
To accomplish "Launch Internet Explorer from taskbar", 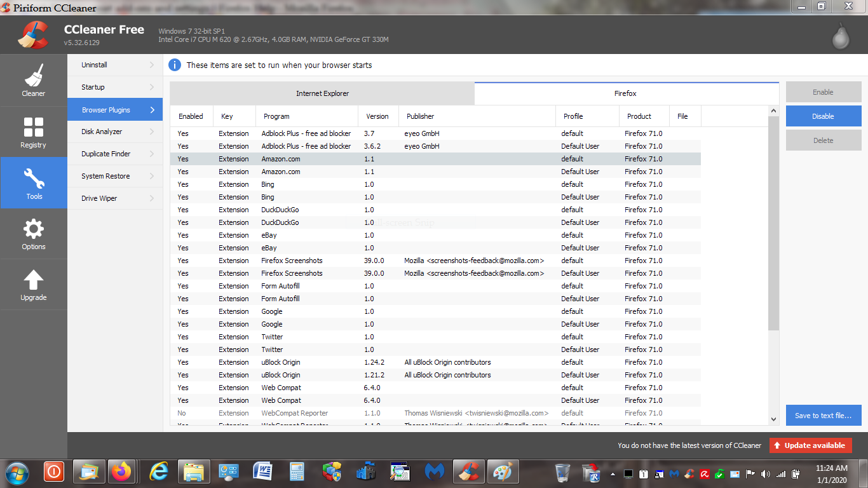I will point(158,471).
